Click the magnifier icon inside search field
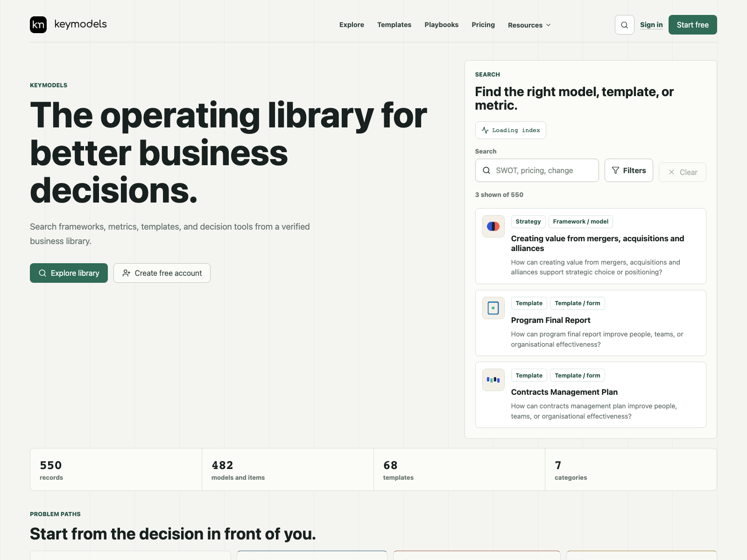The height and width of the screenshot is (560, 747). 486,170
